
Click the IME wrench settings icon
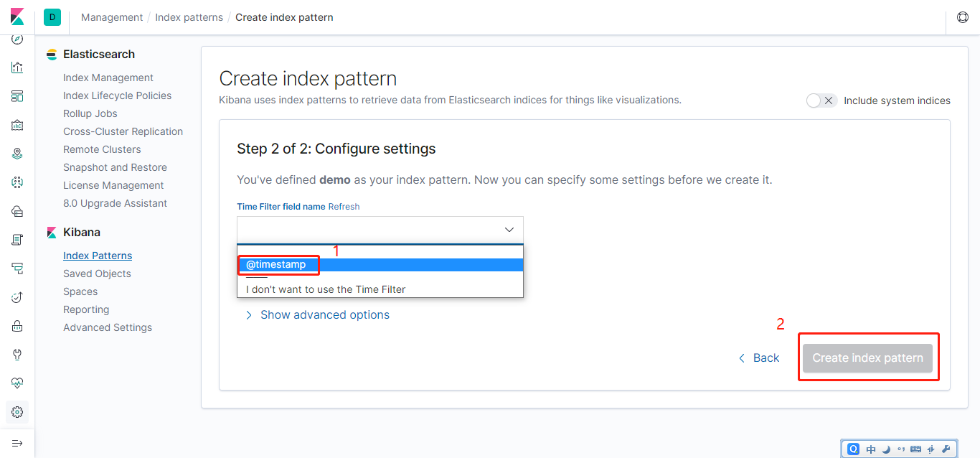click(945, 449)
